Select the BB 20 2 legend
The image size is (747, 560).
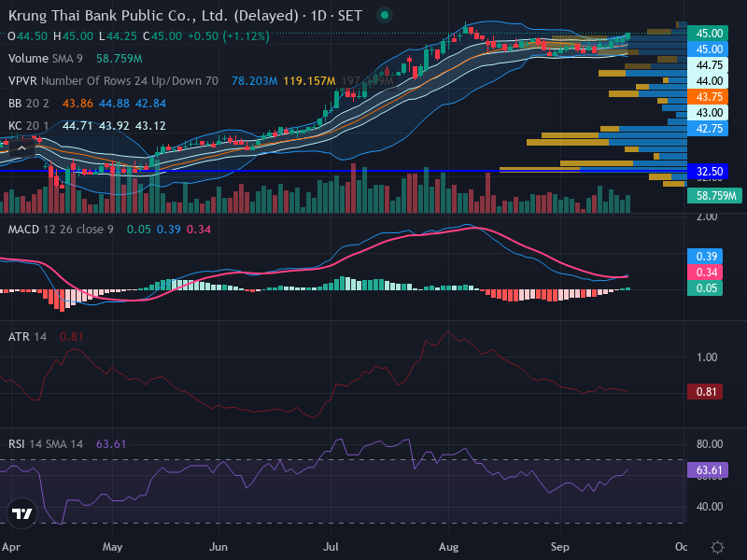[x=29, y=104]
